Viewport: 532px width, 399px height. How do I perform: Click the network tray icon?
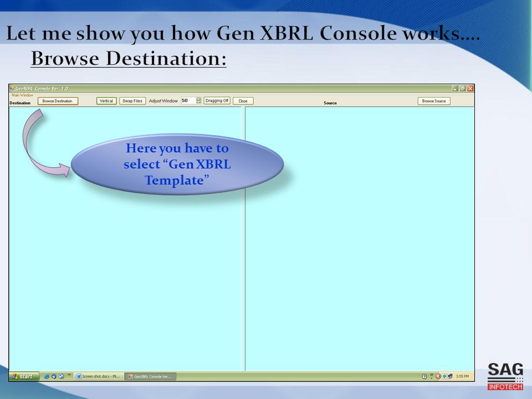pyautogui.click(x=450, y=376)
